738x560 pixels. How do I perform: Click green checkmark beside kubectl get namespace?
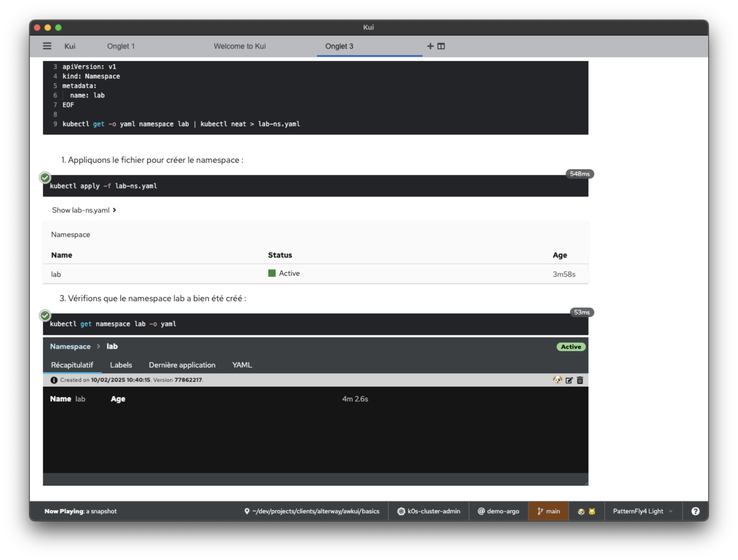(x=45, y=315)
